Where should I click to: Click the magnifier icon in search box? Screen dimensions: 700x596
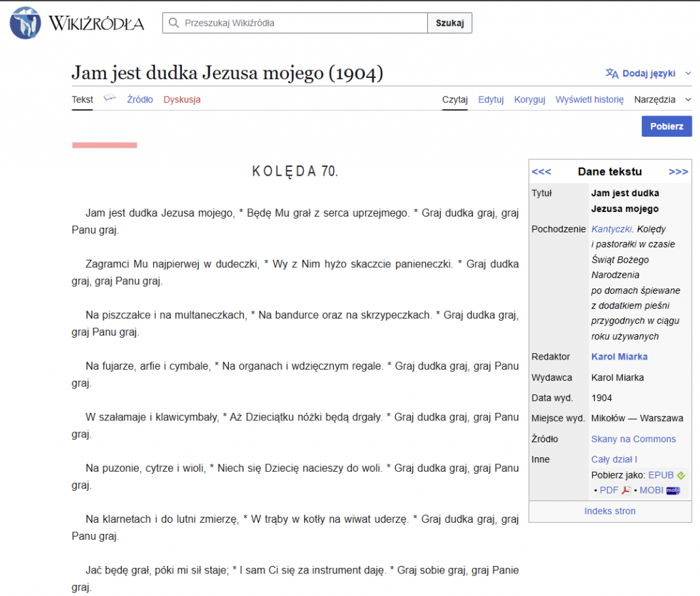tap(174, 23)
